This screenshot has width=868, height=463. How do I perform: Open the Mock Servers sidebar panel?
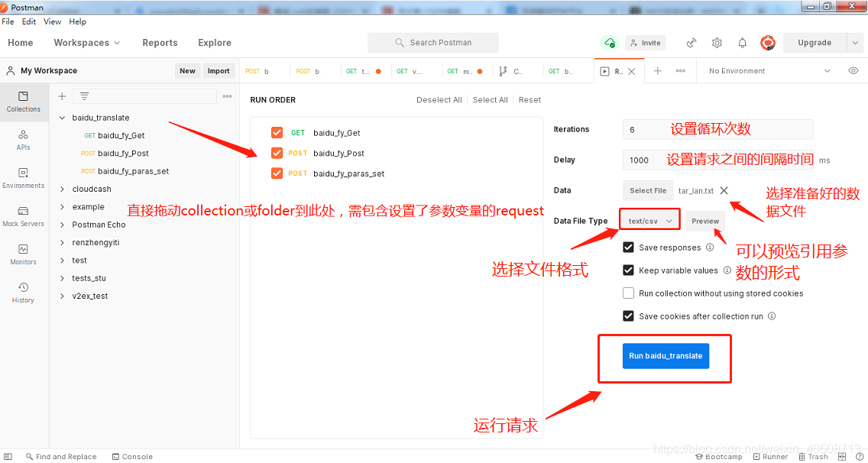[x=23, y=216]
